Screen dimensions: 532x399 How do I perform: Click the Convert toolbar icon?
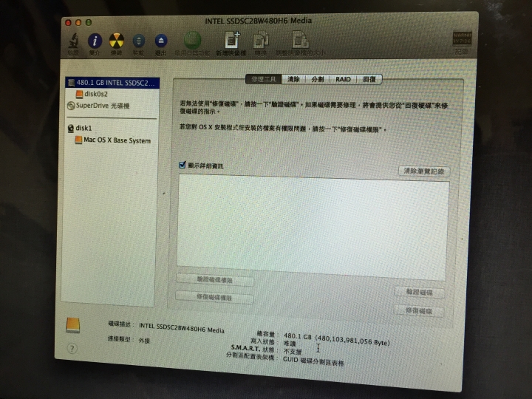click(261, 41)
